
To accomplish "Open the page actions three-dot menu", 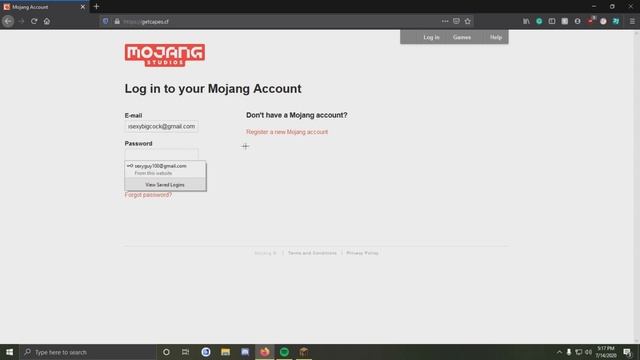I will coord(445,21).
